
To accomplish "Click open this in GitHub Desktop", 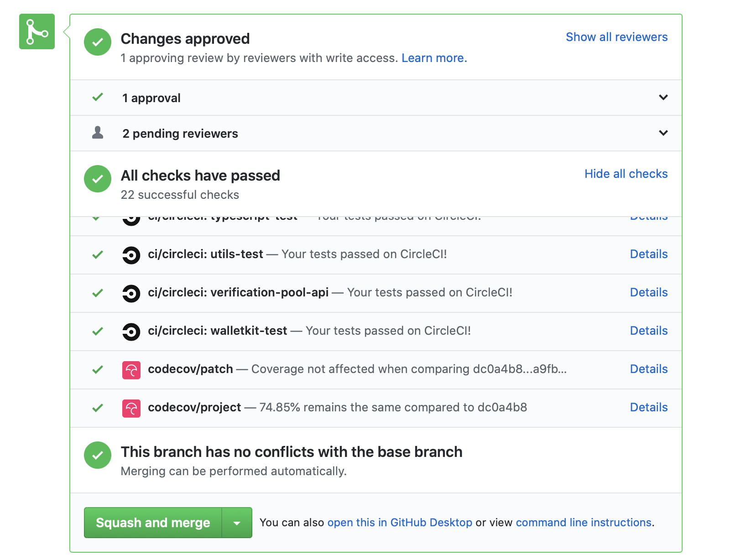I will click(x=400, y=523).
